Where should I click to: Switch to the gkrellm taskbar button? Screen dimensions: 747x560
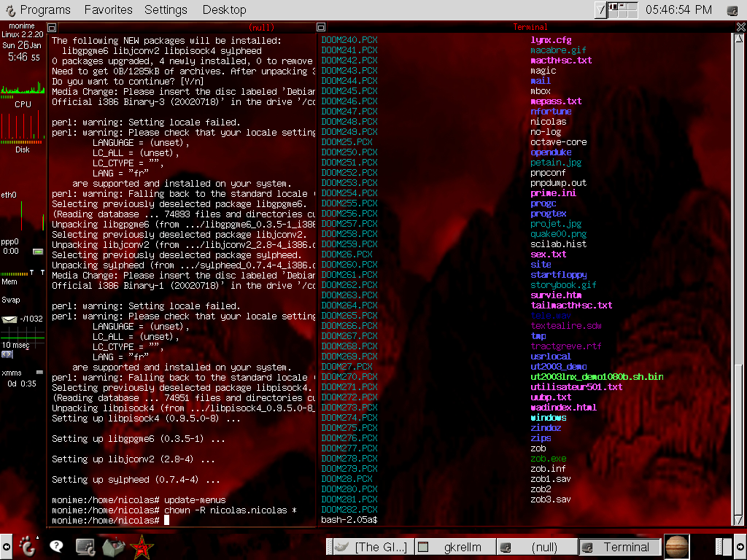454,547
